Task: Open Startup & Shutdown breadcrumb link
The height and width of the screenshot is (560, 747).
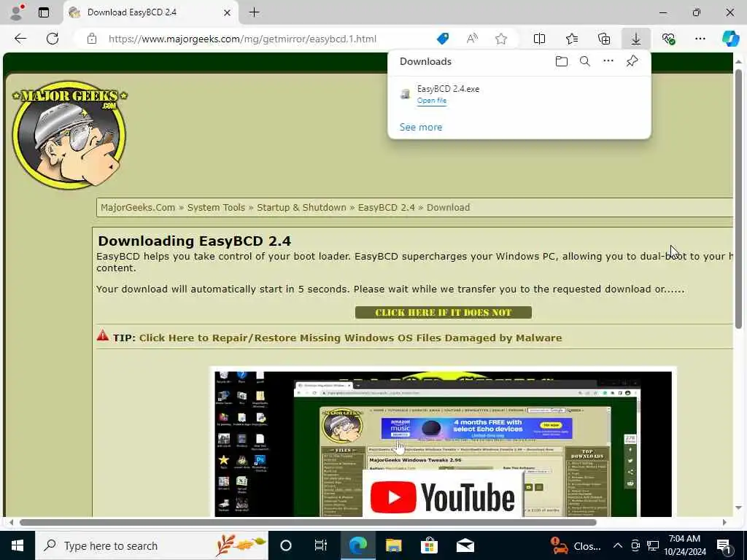Action: click(301, 208)
